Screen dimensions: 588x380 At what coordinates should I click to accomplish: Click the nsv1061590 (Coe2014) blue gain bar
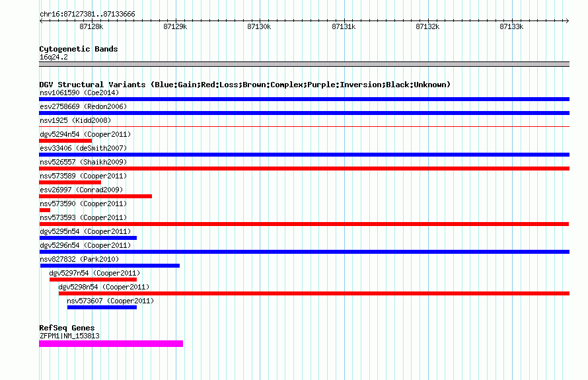pyautogui.click(x=304, y=99)
